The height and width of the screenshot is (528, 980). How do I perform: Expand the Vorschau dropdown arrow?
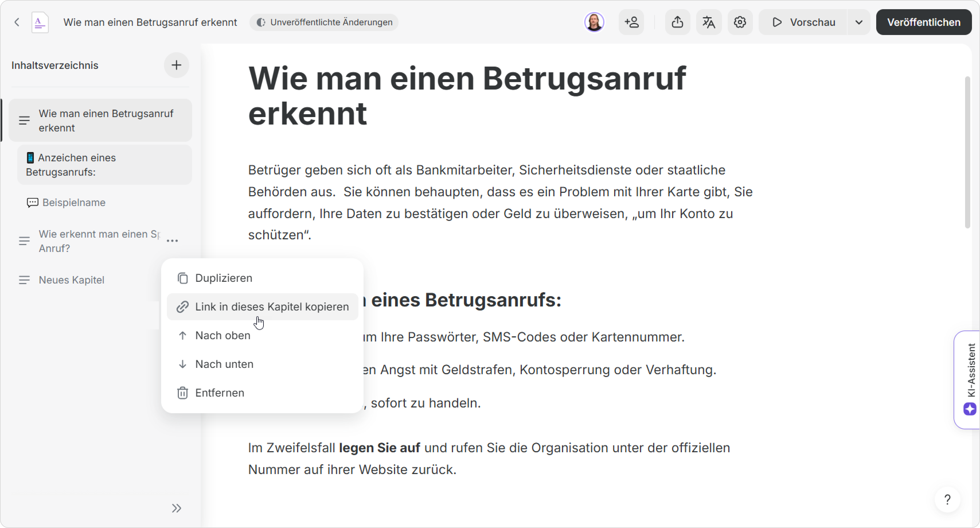point(858,22)
